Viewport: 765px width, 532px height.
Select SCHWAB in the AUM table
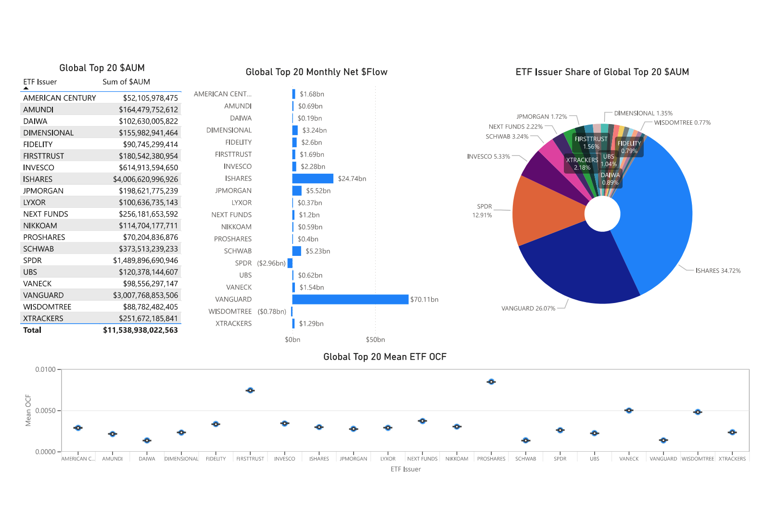[101, 249]
